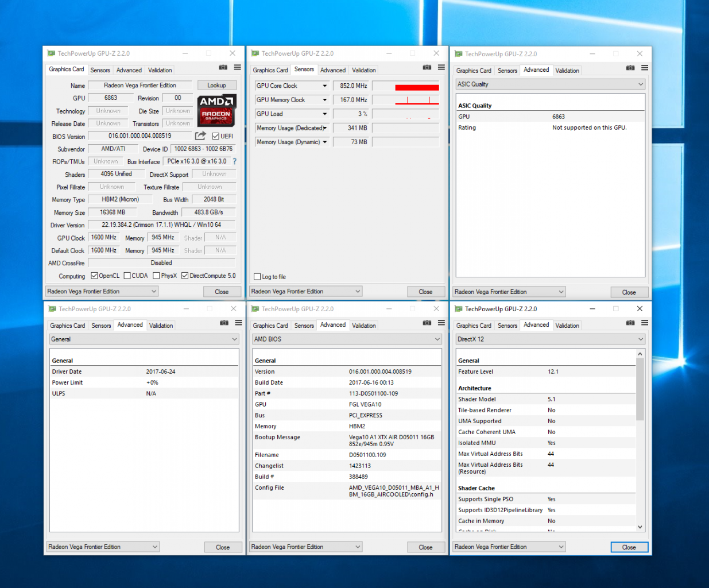The width and height of the screenshot is (709, 588).
Task: Click Close button in Graphics Card window
Action: 222,292
